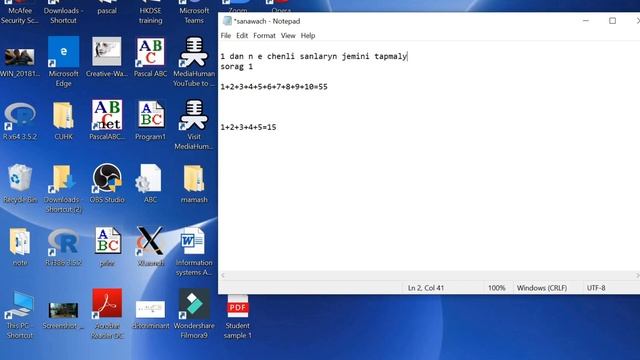640x360 pixels.
Task: Click 'Windows (CRLF)' in status bar
Action: click(542, 288)
